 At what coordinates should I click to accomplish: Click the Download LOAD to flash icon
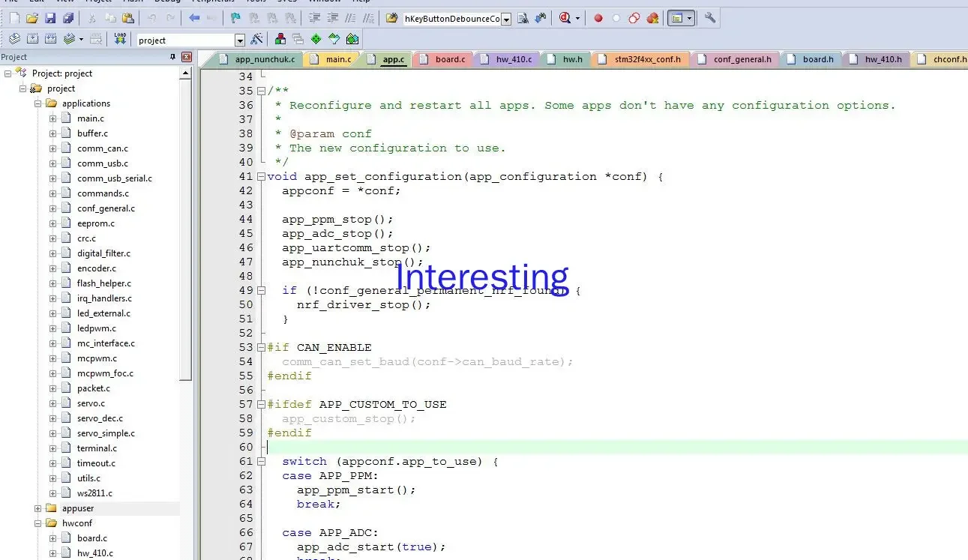(120, 39)
